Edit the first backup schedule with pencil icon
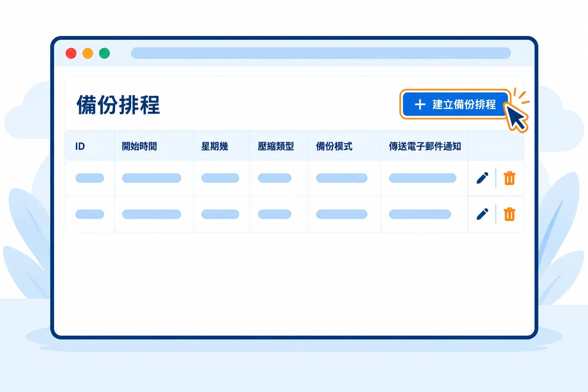This screenshot has width=588, height=392. tap(482, 178)
